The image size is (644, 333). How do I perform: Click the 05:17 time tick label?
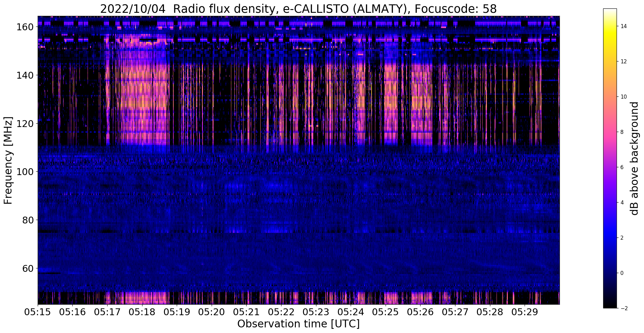(x=108, y=312)
